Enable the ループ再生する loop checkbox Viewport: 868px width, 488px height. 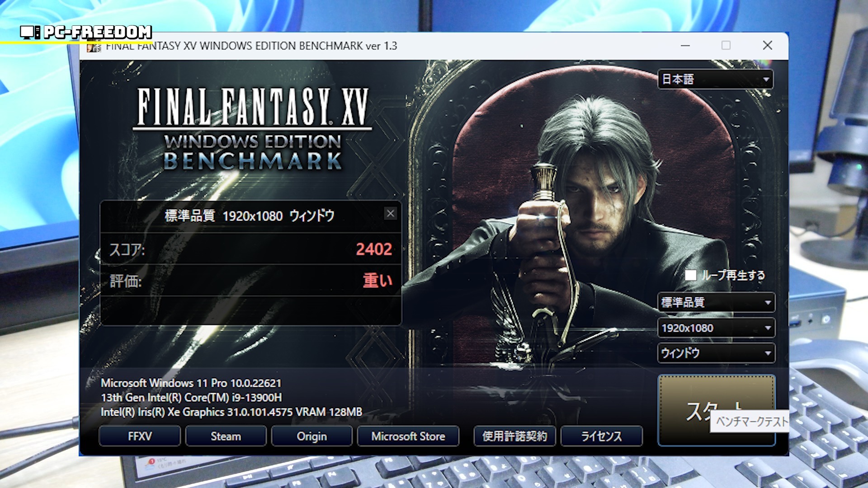[x=690, y=275]
